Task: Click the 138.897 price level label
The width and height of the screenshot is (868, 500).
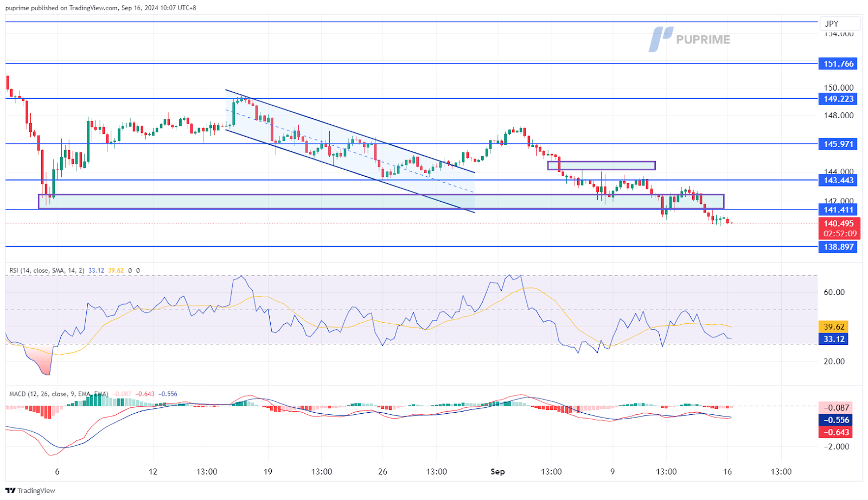Action: (x=839, y=247)
